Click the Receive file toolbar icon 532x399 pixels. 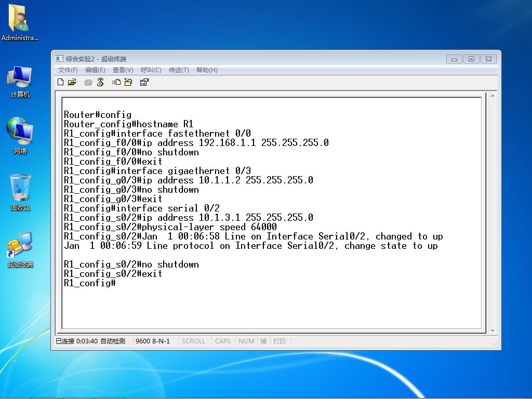128,82
